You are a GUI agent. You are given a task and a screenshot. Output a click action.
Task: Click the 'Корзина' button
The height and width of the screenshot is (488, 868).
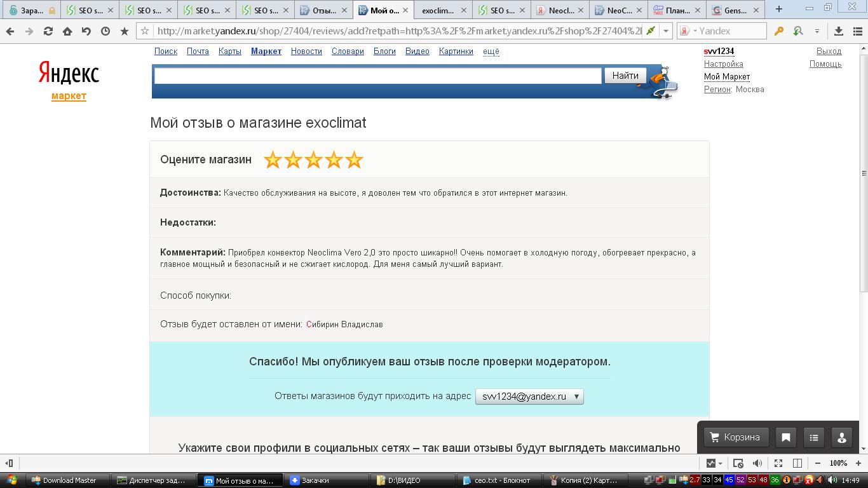point(736,437)
